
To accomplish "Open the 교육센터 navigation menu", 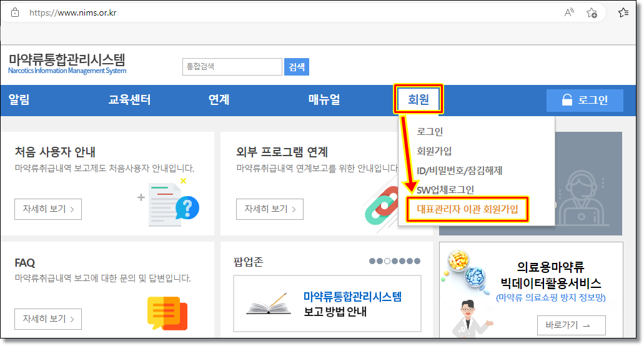I will 129,100.
